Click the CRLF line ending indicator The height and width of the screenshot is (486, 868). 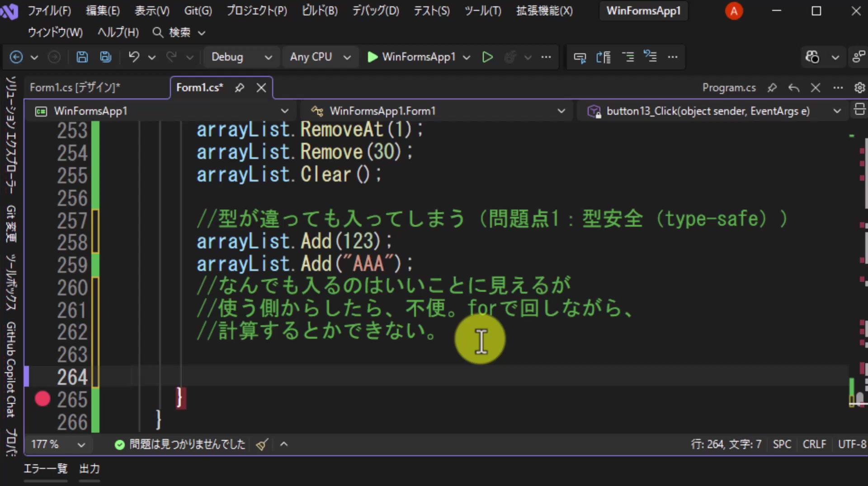point(814,444)
